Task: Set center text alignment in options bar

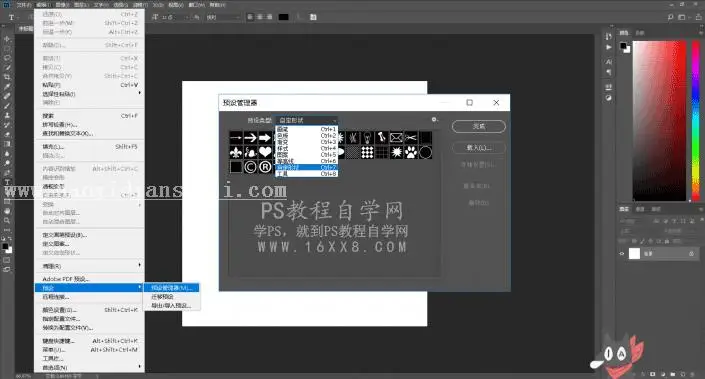Action: click(260, 17)
